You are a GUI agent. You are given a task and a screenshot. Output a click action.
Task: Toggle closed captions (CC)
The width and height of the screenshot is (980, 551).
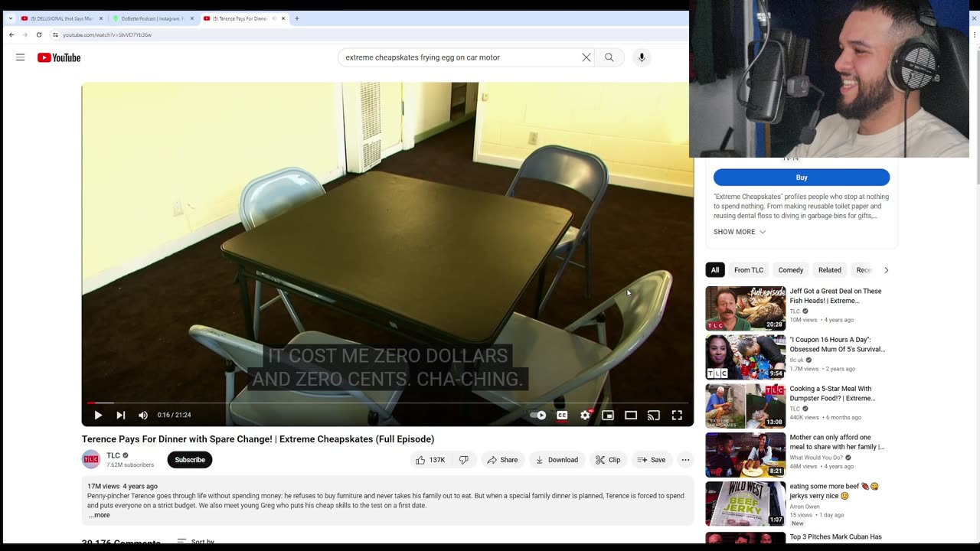click(x=562, y=415)
